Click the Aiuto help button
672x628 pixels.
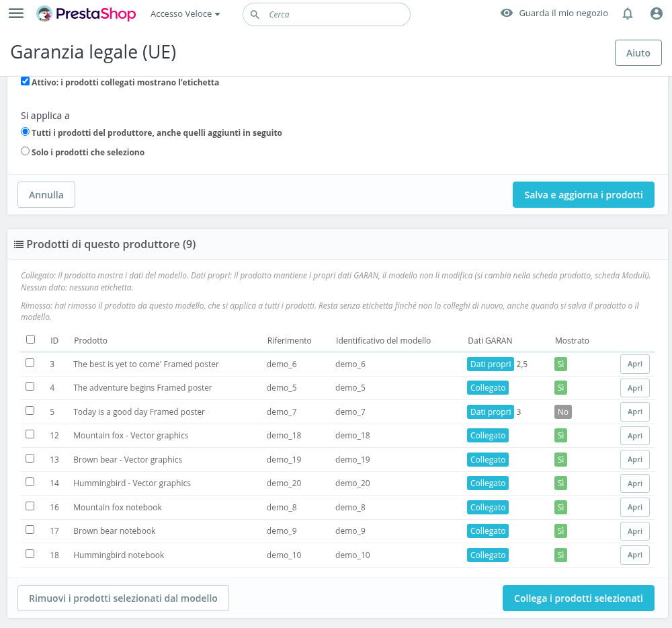pos(638,52)
